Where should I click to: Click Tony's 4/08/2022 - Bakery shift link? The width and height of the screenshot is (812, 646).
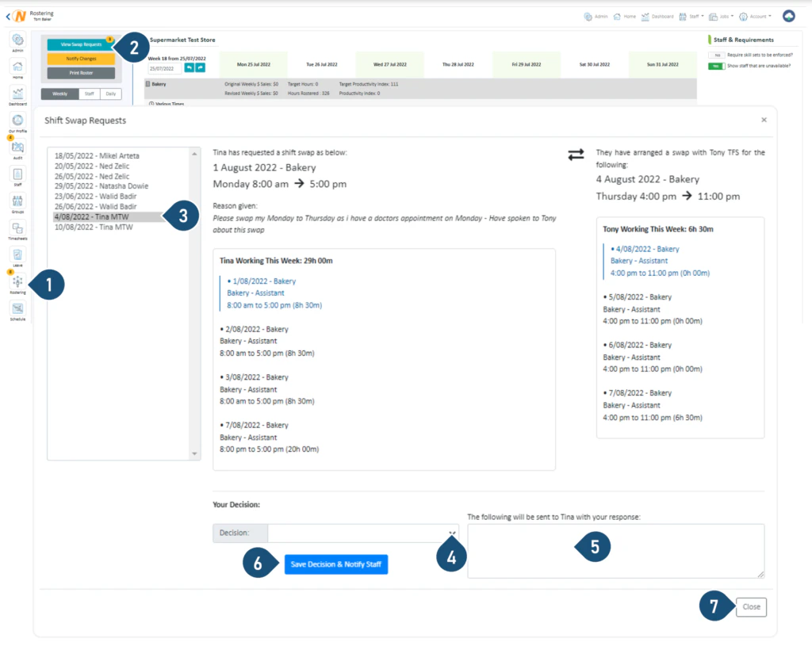click(647, 249)
